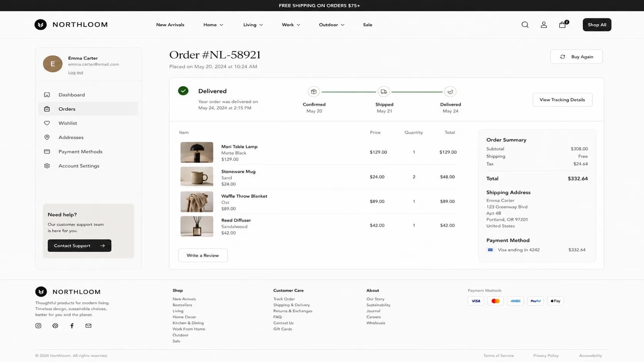The height and width of the screenshot is (362, 644).
Task: Click the green delivered checkmark icon
Action: click(x=183, y=91)
